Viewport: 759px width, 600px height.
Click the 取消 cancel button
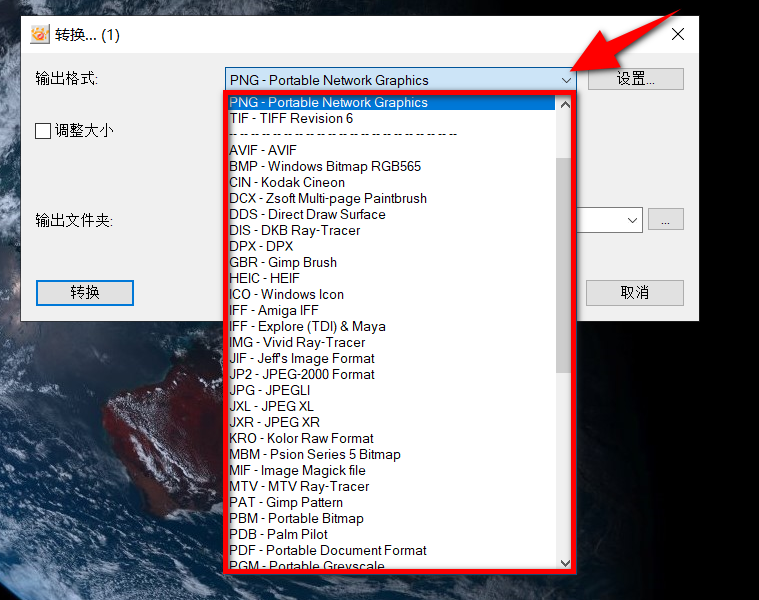[x=635, y=293]
